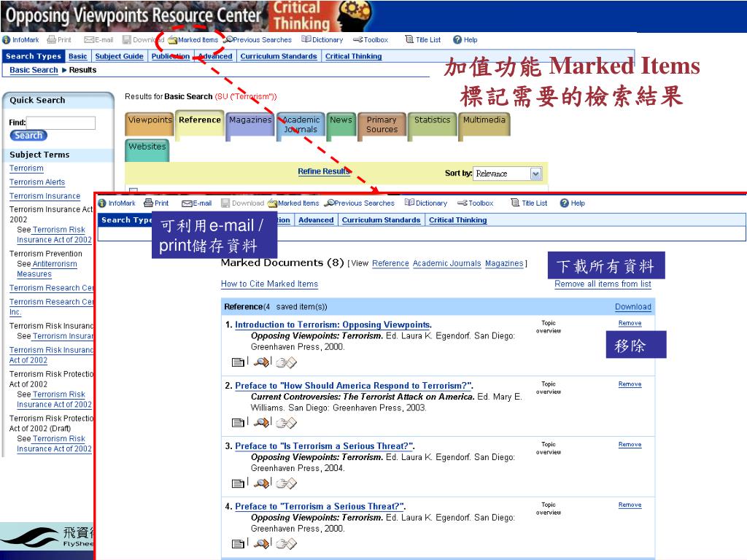Switch to the Multimedia tab
This screenshot has height=560, width=747.
click(x=484, y=125)
